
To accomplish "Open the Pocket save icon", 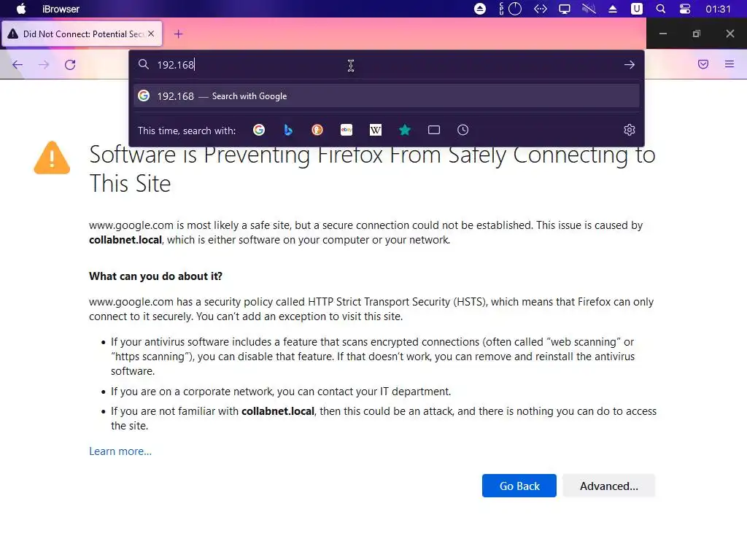I will 703,64.
